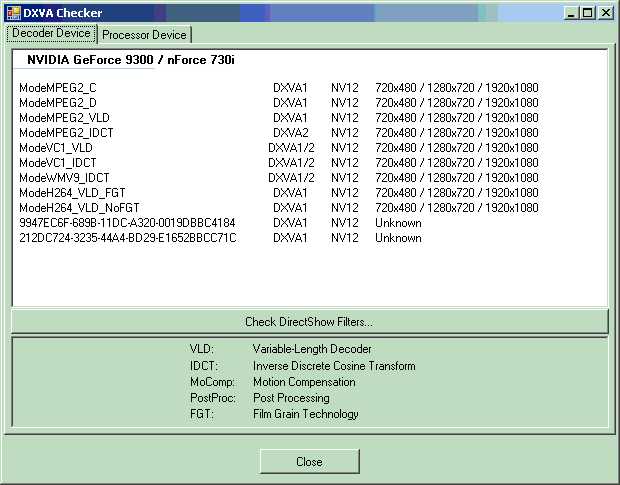The height and width of the screenshot is (485, 620).
Task: Select the ModeVC1_IDCT row
Action: tap(279, 163)
